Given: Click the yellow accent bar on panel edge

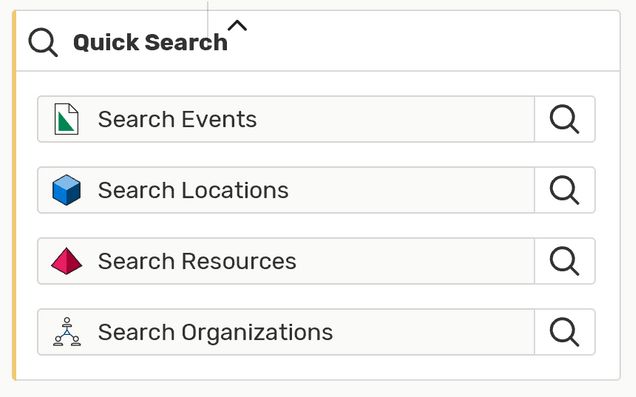Looking at the screenshot, I should tap(14, 195).
